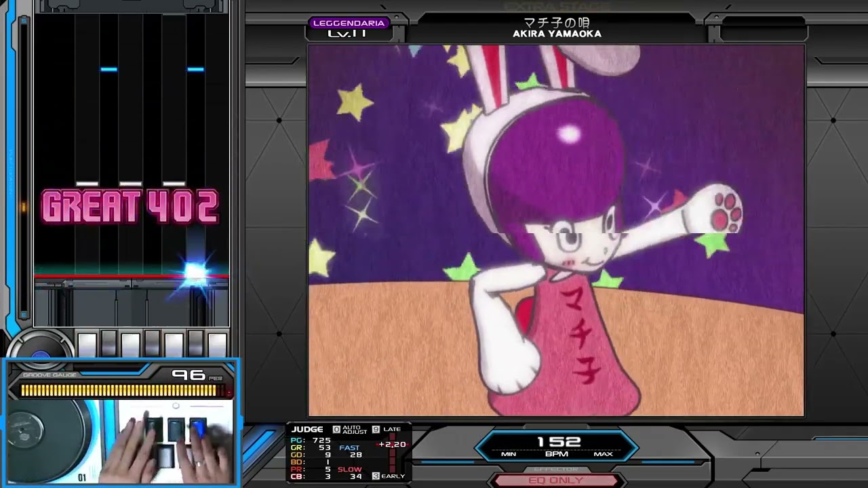Click the GR count 53
Viewport: 868px width, 488px height.
[x=325, y=447]
